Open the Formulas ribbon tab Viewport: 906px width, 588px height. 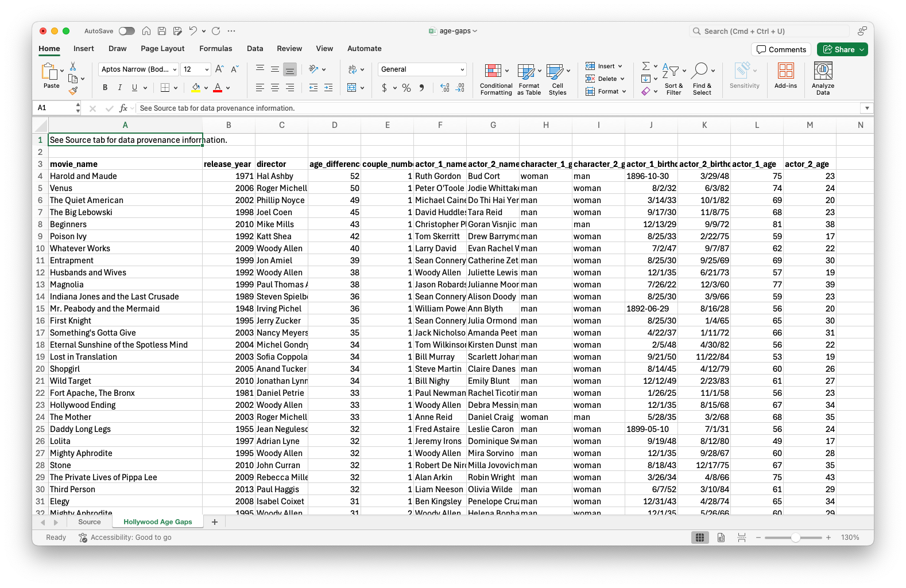pos(215,49)
